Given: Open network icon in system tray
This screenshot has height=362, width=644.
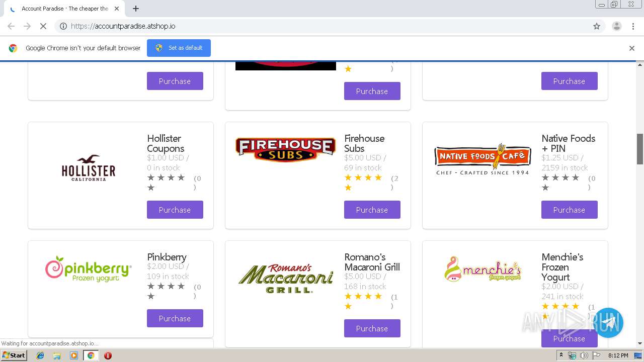Looking at the screenshot, I should pos(572,355).
